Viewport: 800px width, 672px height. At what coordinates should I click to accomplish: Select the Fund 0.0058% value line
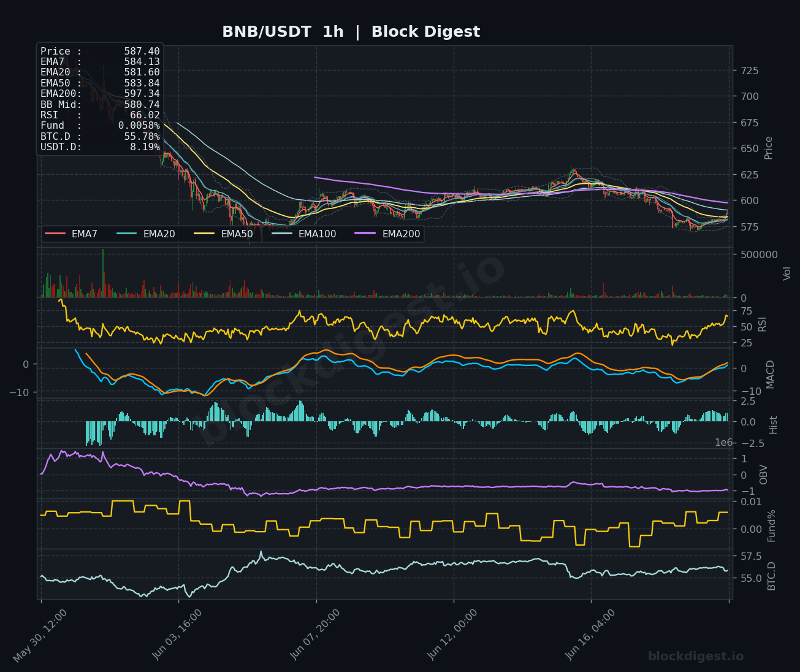[100, 126]
